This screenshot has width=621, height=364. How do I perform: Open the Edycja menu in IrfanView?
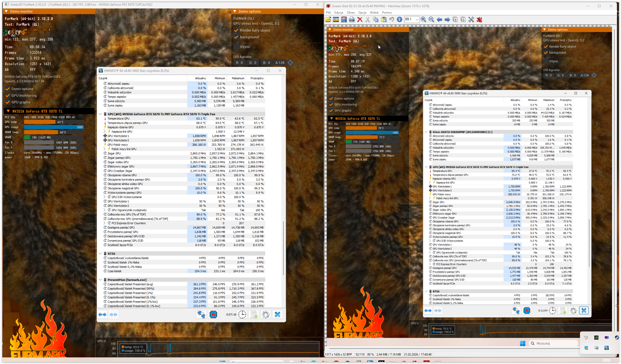click(x=339, y=12)
